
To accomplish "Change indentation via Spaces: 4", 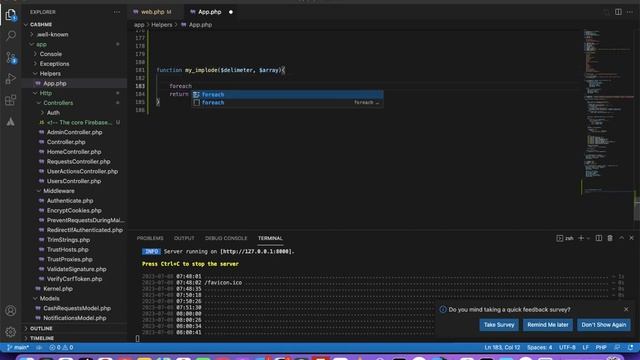I will 539,347.
